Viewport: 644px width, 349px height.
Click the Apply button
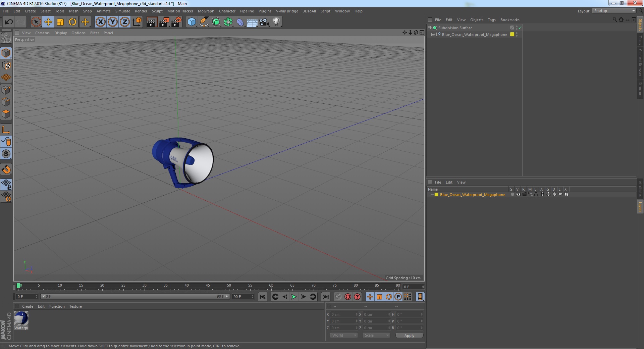pyautogui.click(x=409, y=336)
